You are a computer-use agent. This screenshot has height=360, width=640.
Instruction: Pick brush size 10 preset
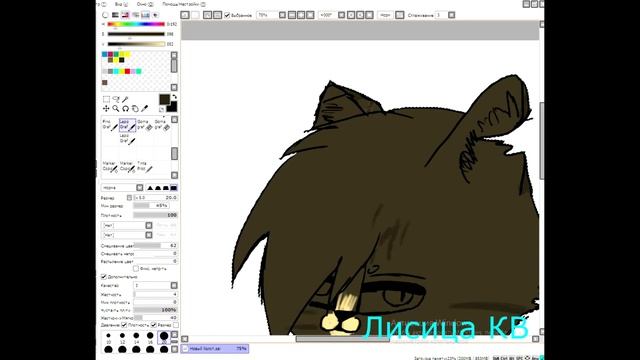109,338
